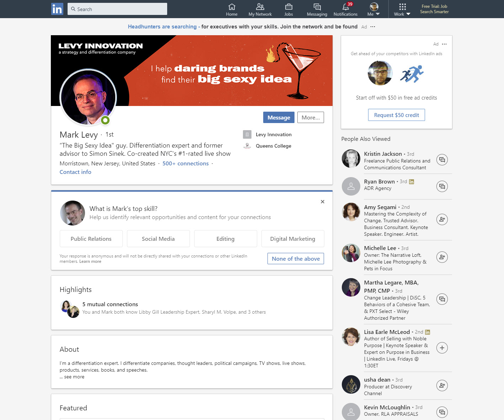Open Martha Legare's profile
Image resolution: width=504 pixels, height=420 pixels.
click(391, 287)
